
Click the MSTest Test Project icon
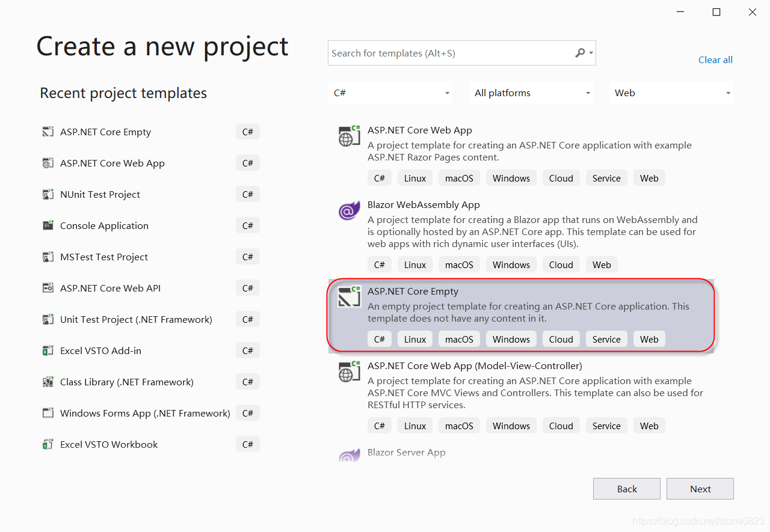(x=48, y=256)
